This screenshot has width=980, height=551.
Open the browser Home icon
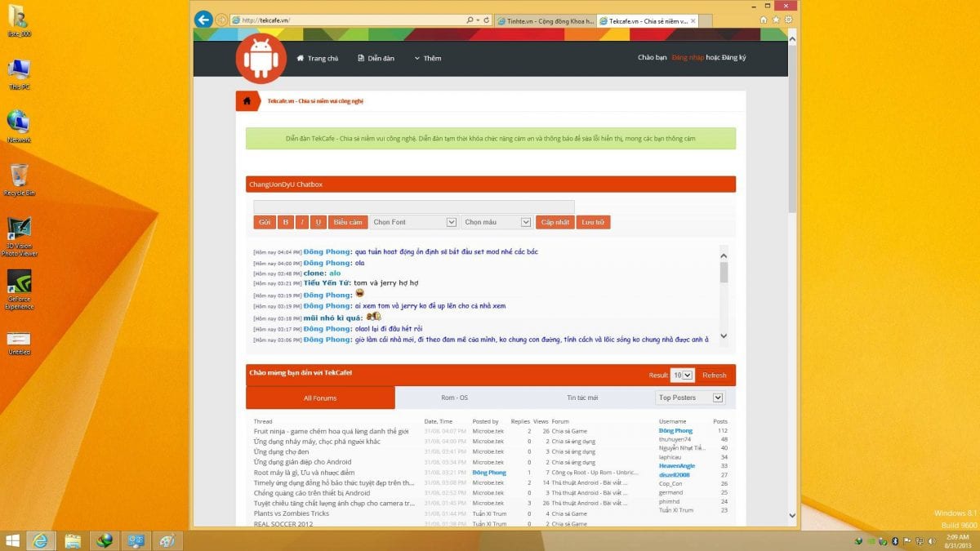[x=764, y=20]
